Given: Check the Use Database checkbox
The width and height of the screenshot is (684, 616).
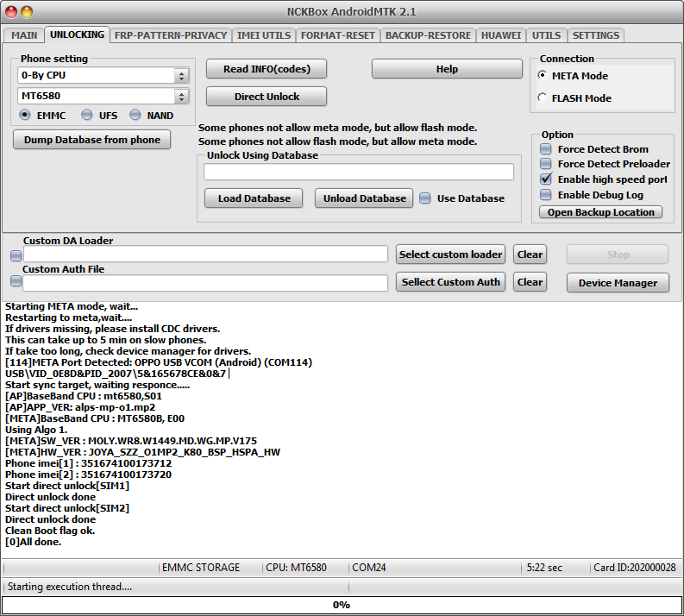Looking at the screenshot, I should coord(425,198).
